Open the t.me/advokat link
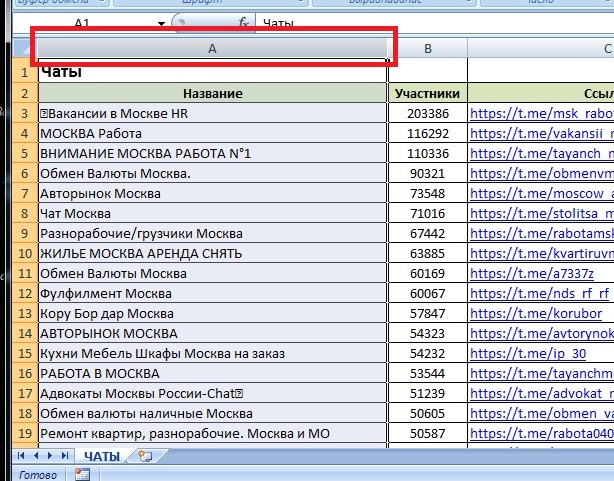This screenshot has width=614, height=481. 542,393
